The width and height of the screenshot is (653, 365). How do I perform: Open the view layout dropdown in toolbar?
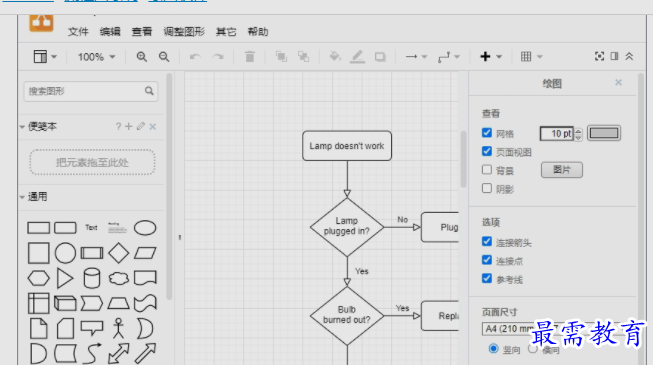[x=45, y=57]
